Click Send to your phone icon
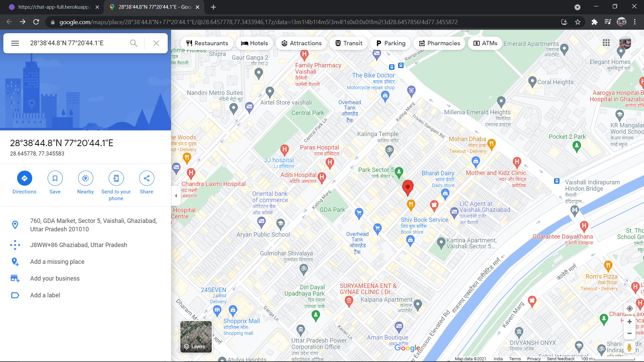The height and width of the screenshot is (362, 644). 116,178
